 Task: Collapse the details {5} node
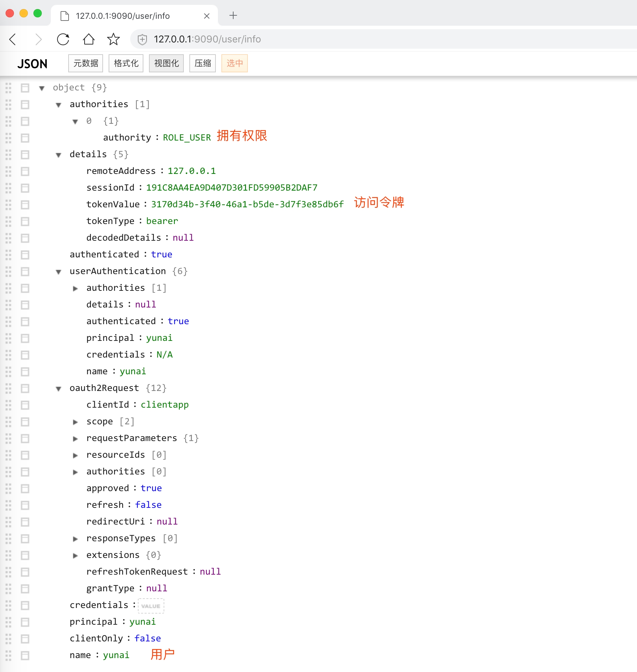(58, 155)
